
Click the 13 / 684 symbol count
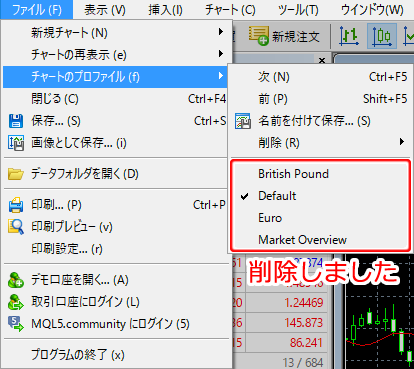(x=303, y=362)
